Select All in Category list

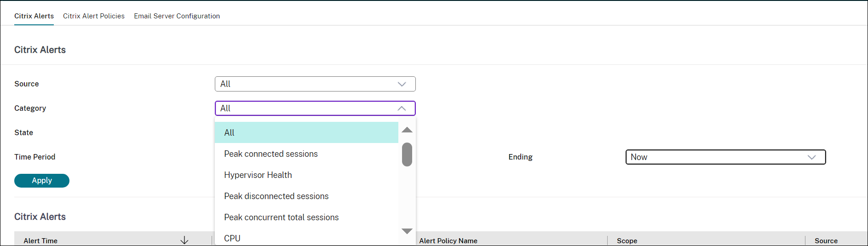click(306, 132)
